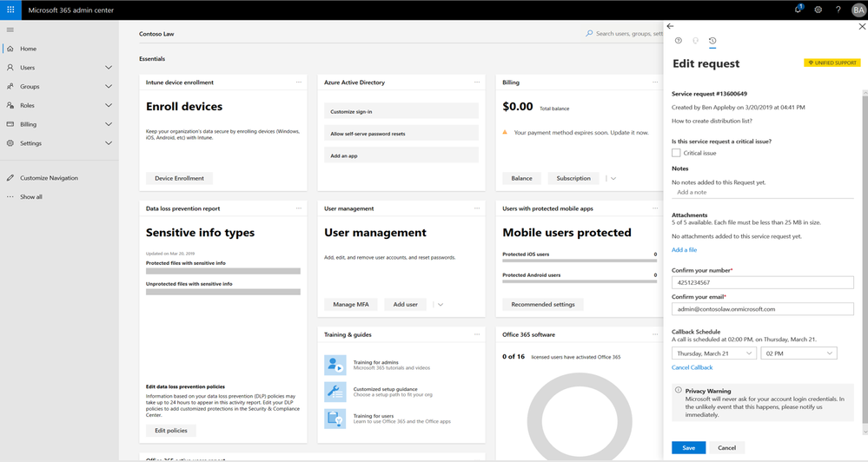
Task: Expand the Groups chevron
Action: (109, 86)
